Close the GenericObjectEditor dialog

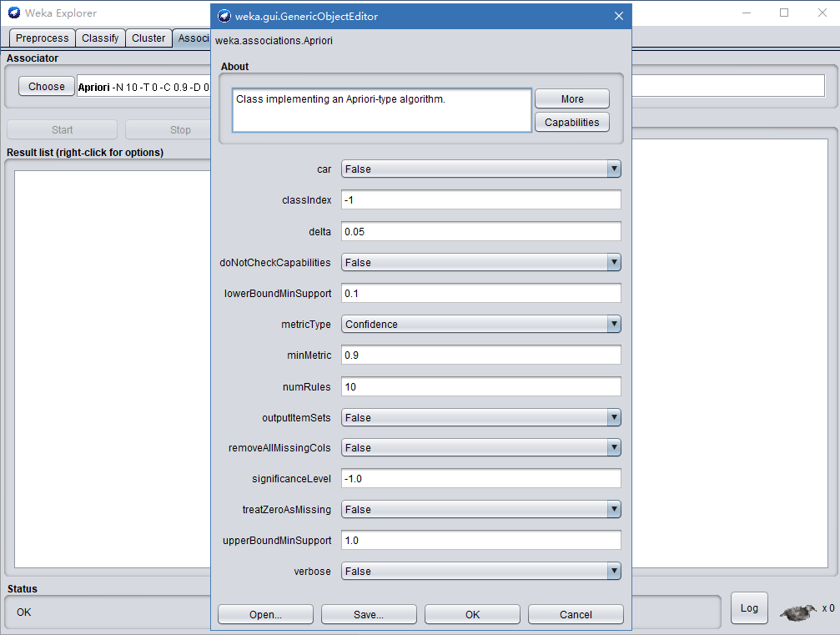tap(618, 16)
